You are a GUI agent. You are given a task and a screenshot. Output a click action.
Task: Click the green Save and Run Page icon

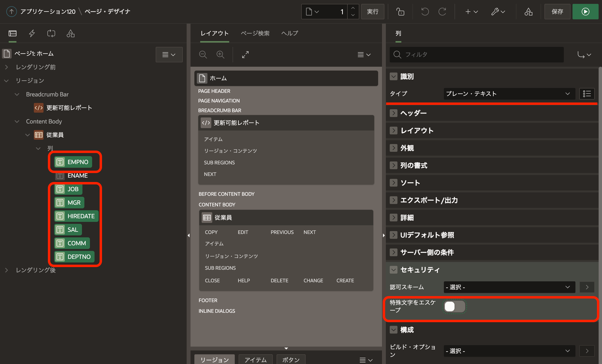585,12
